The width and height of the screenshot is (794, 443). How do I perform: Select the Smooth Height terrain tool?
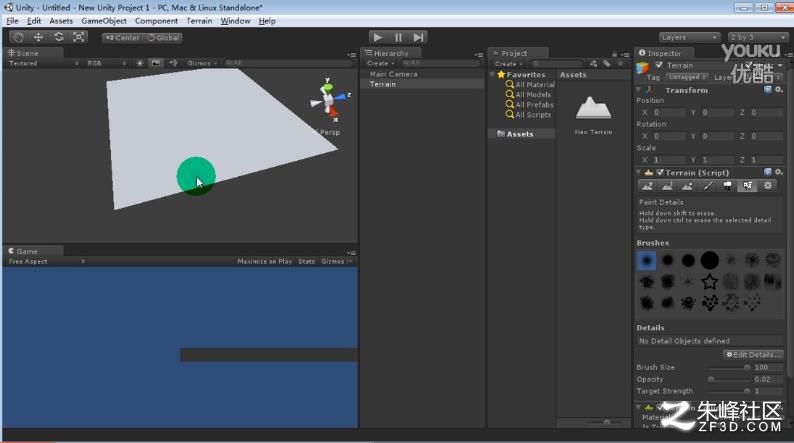click(687, 186)
